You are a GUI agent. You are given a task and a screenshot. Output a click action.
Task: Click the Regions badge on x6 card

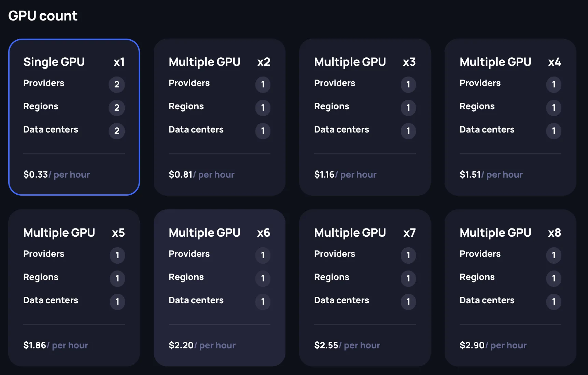(263, 279)
